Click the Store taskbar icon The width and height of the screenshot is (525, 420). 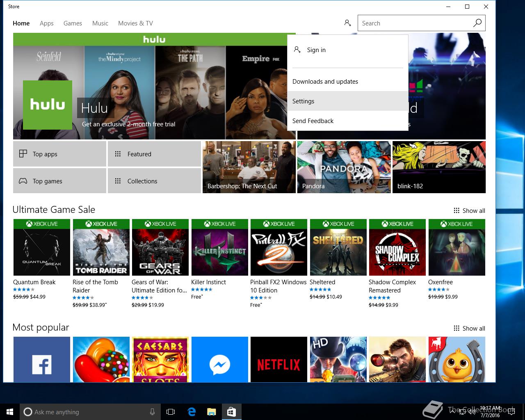click(x=231, y=412)
